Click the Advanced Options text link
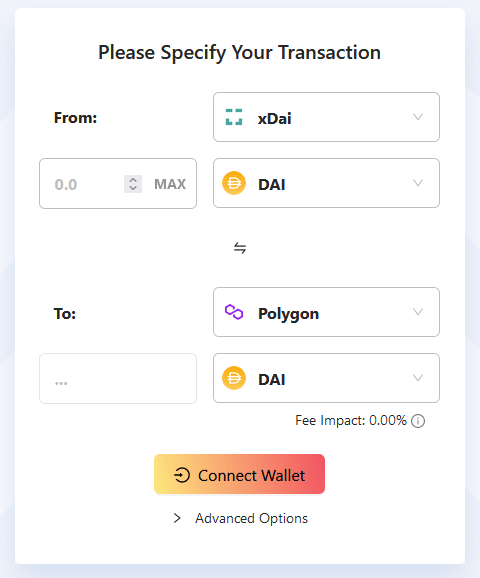The image size is (480, 578). point(251,518)
